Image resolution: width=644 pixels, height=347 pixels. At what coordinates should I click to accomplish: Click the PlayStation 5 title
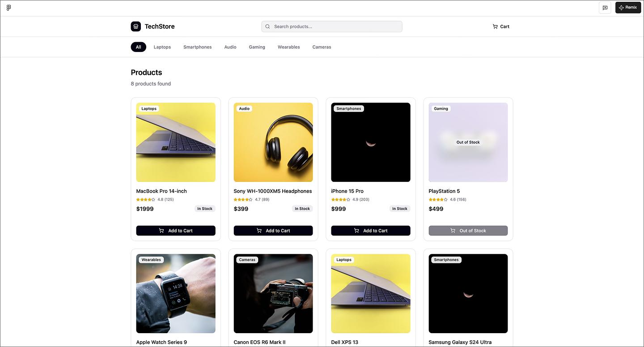(444, 191)
